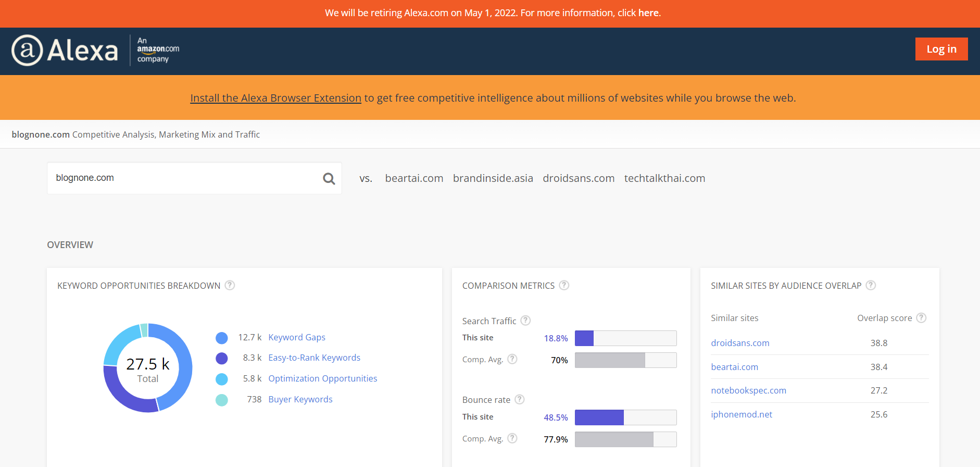Click overlap score '25.6' for iphonemod.net

pyautogui.click(x=879, y=414)
